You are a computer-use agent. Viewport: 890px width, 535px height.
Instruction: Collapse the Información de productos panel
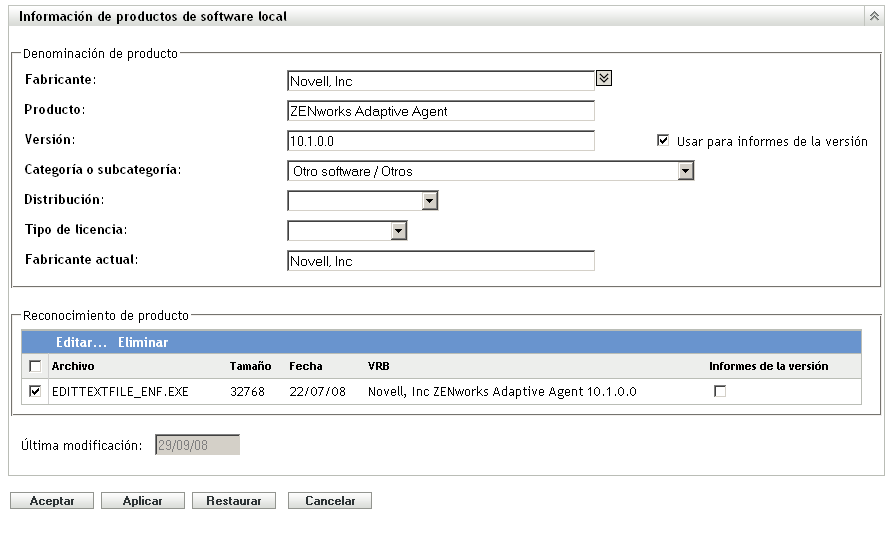(874, 16)
